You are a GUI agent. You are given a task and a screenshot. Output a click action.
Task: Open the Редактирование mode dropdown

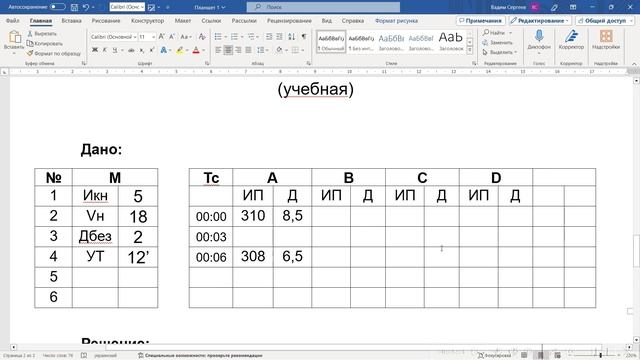point(540,20)
